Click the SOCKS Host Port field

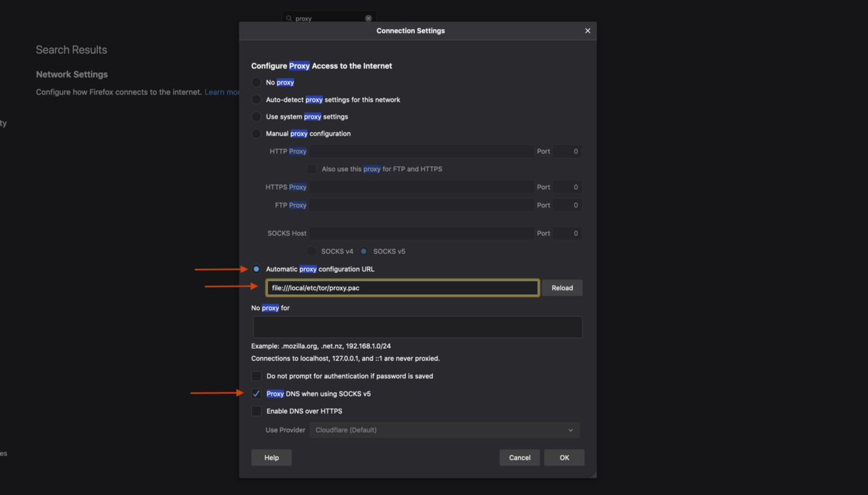point(567,234)
